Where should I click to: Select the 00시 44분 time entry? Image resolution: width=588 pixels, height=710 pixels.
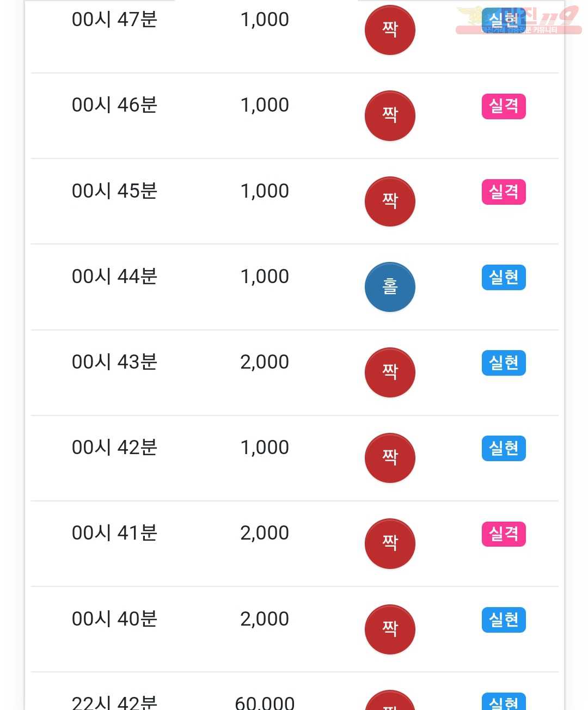tap(114, 277)
